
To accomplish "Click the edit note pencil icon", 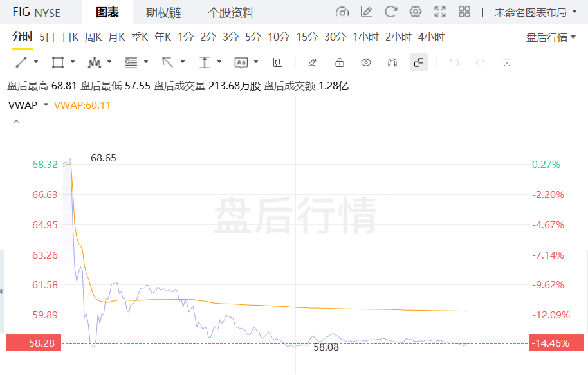I will tap(366, 12).
